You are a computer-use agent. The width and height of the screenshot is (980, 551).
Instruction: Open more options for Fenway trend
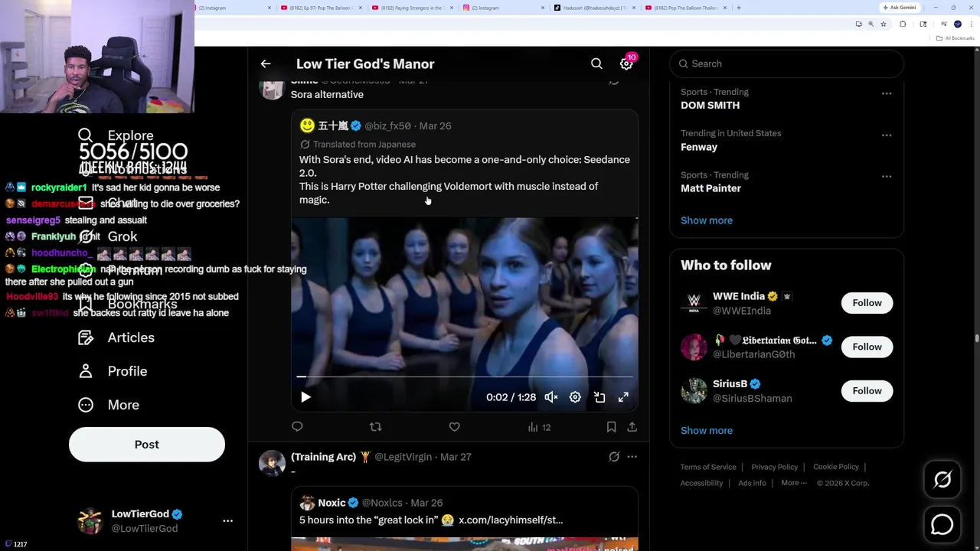tap(887, 135)
